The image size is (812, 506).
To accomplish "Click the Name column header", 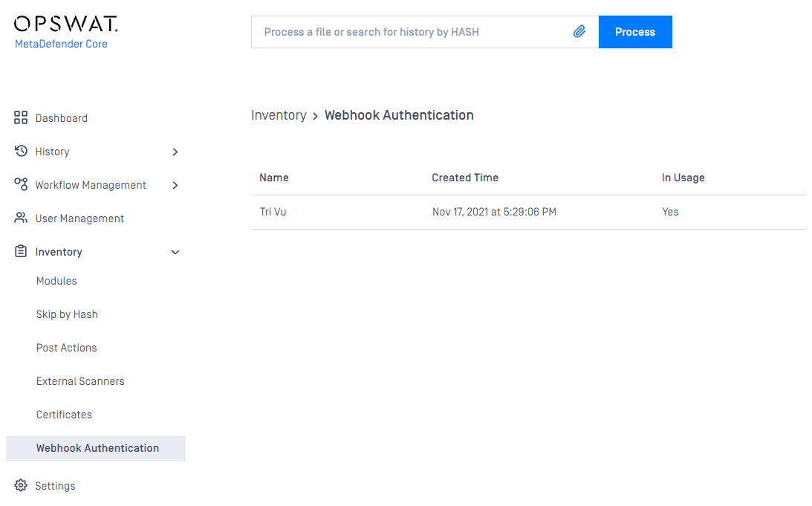I will (x=274, y=178).
